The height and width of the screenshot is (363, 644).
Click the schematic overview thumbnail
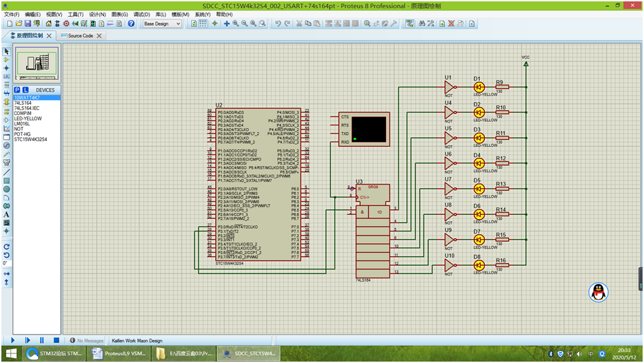point(37,64)
